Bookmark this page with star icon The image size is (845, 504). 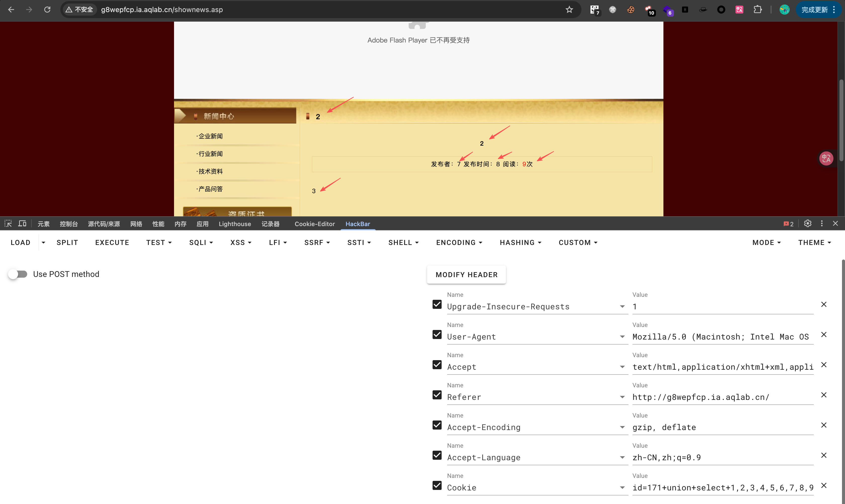pos(569,10)
